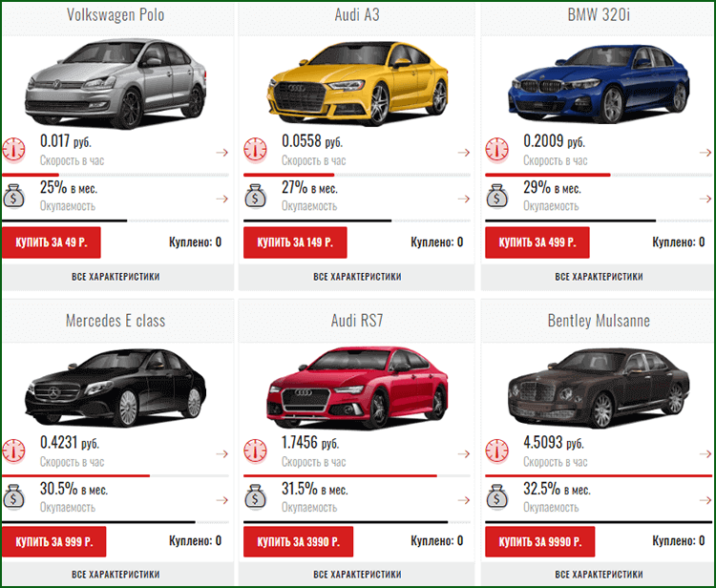The image size is (716, 588).
Task: Buy Audi RS7 for 3990 rubles
Action: [x=298, y=542]
